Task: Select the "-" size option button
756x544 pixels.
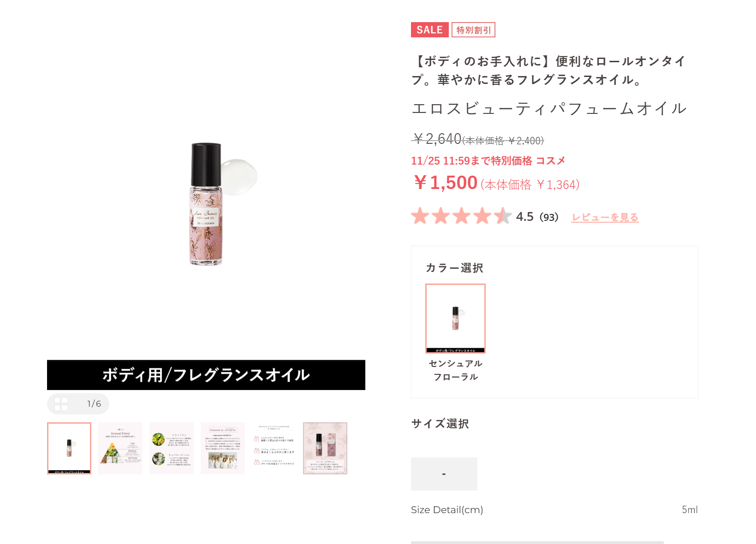Action: pyautogui.click(x=444, y=474)
